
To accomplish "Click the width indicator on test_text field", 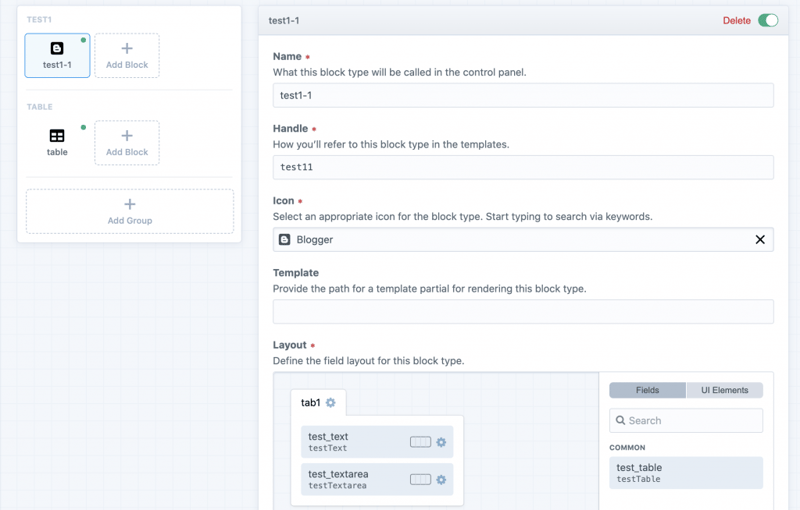I will (x=420, y=442).
